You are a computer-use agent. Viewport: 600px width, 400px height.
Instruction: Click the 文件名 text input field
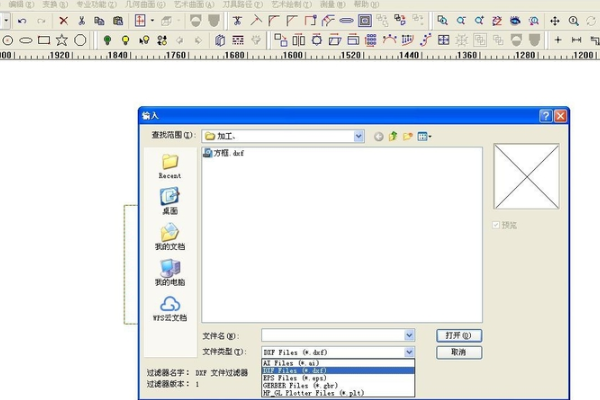pyautogui.click(x=333, y=335)
